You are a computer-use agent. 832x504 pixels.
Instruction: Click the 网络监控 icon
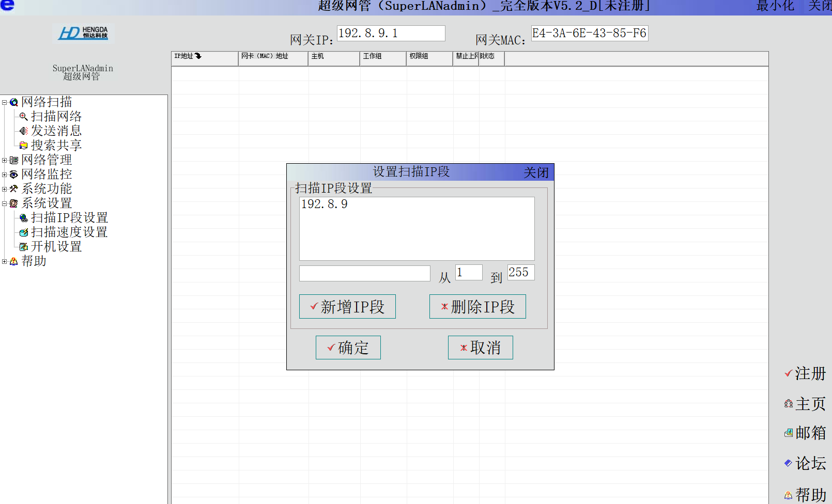tap(14, 175)
